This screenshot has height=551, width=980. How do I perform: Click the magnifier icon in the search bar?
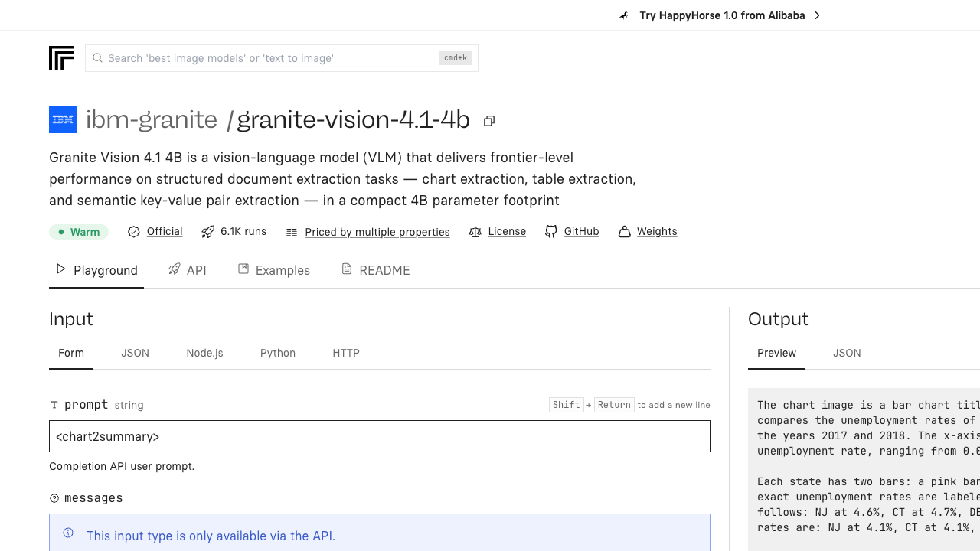coord(97,58)
